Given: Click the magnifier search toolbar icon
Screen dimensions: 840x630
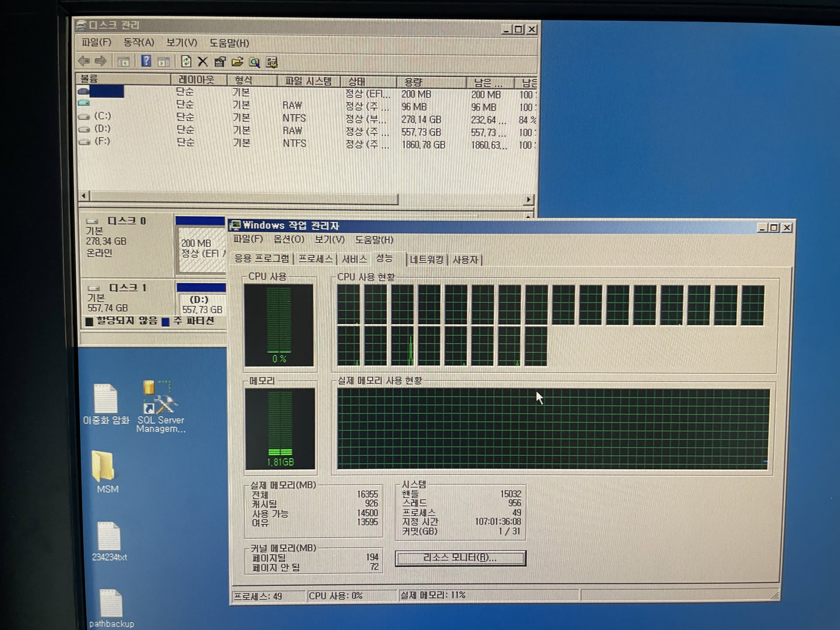Looking at the screenshot, I should (x=254, y=63).
